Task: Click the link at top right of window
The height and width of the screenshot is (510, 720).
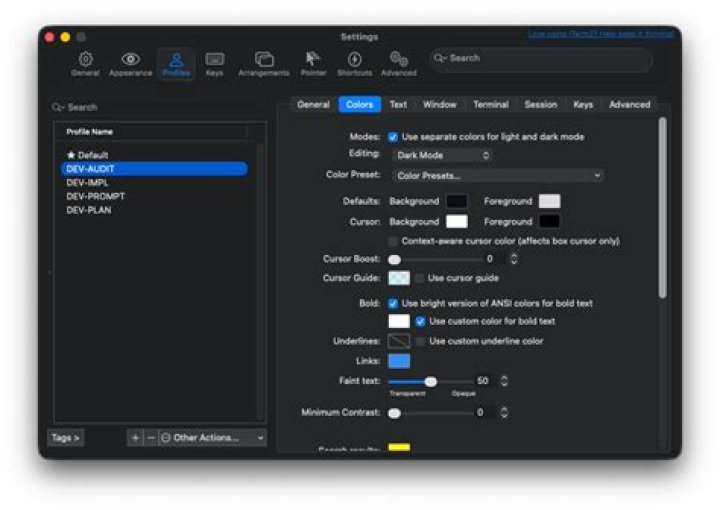Action: click(601, 34)
